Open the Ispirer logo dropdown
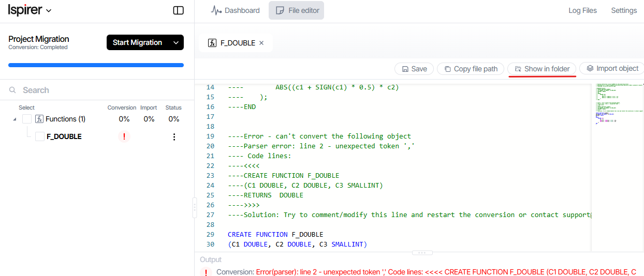The width and height of the screenshot is (644, 276). coord(30,10)
